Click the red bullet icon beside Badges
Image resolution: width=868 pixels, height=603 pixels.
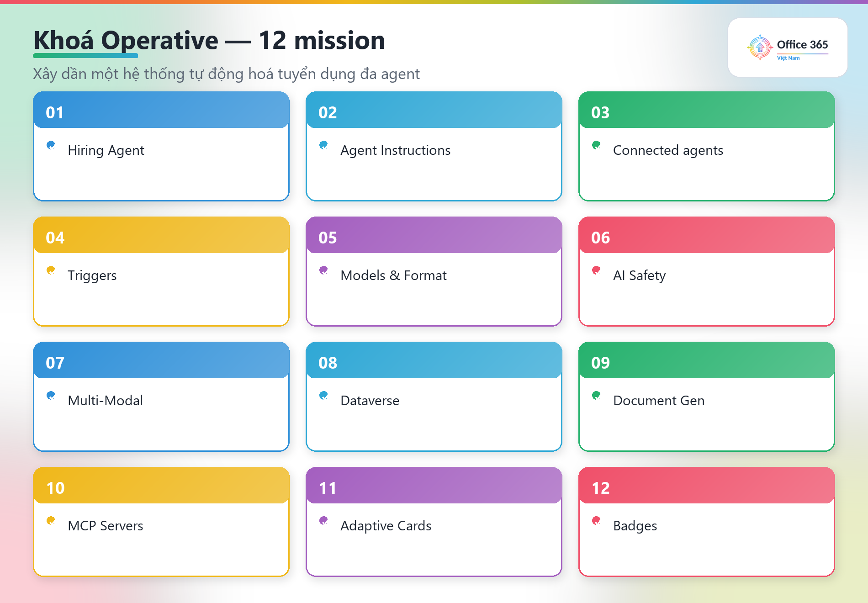click(x=596, y=521)
